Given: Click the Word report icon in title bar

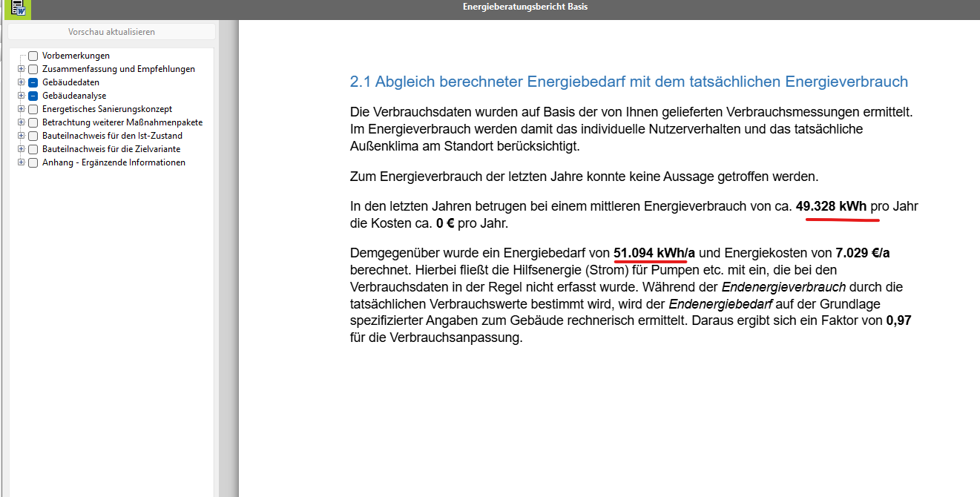Looking at the screenshot, I should [x=18, y=8].
